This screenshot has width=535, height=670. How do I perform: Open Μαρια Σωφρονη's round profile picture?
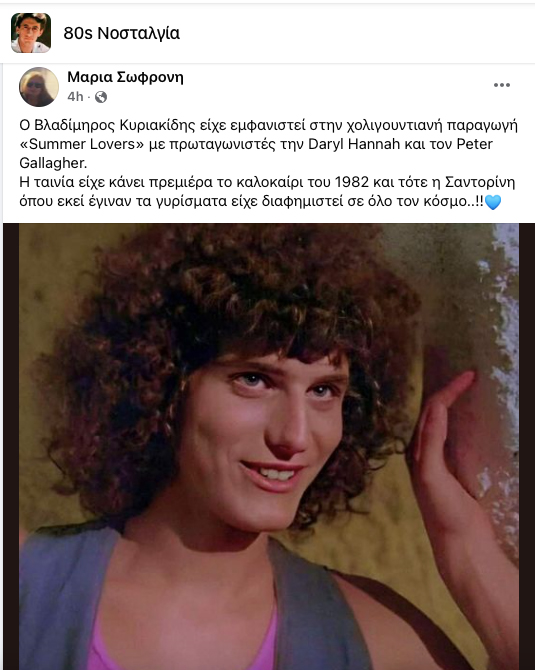pos(39,87)
